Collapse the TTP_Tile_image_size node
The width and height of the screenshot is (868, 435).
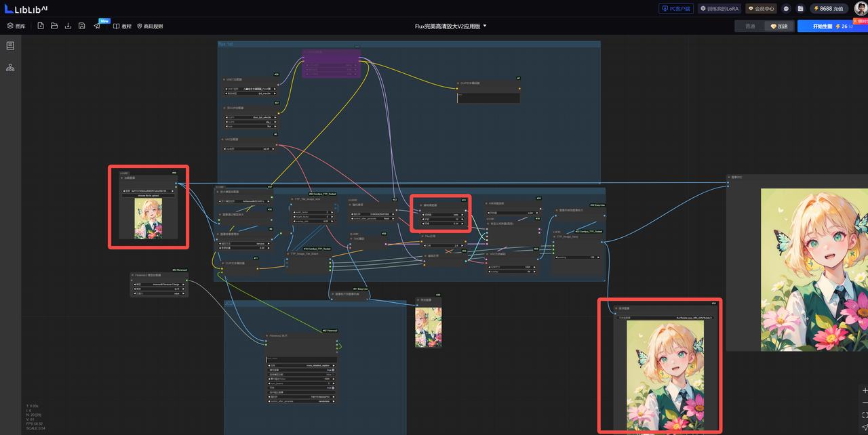tap(293, 199)
